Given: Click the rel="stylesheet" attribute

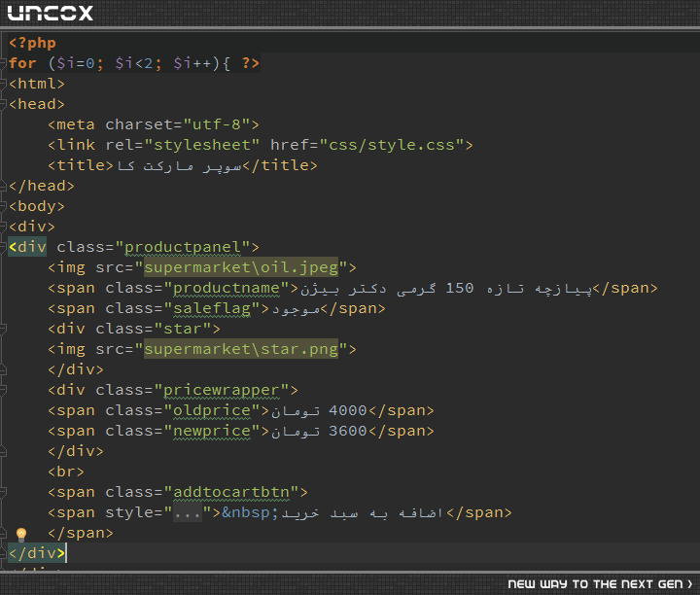Looking at the screenshot, I should click(182, 145).
